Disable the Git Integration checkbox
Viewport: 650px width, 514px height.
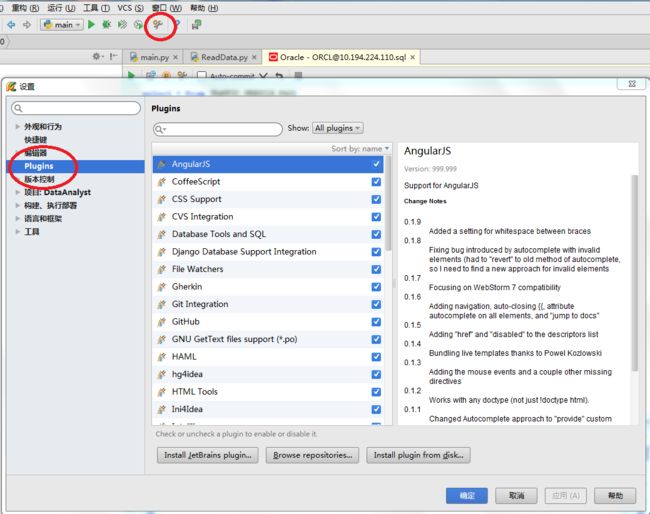[376, 304]
